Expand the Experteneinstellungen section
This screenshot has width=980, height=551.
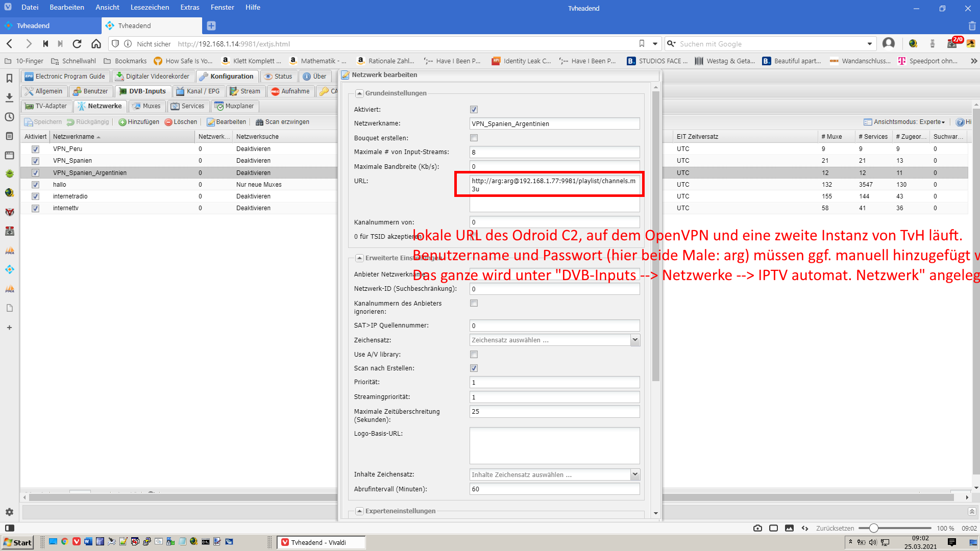(x=359, y=511)
